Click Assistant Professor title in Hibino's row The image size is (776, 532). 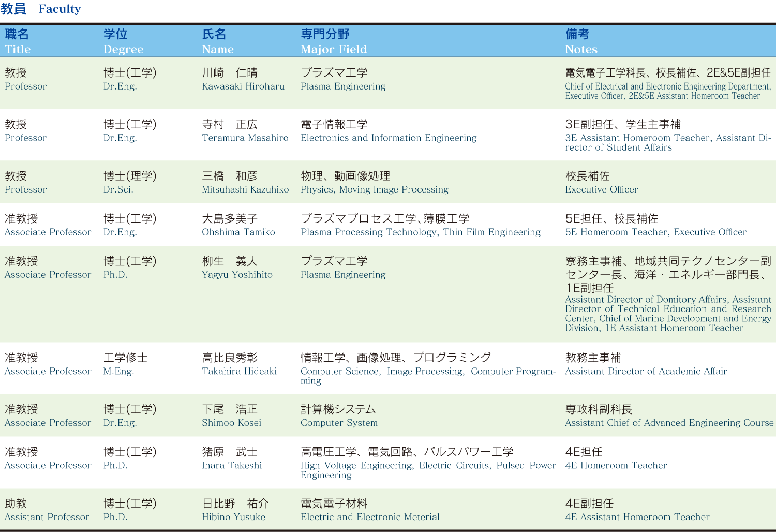pyautogui.click(x=47, y=518)
